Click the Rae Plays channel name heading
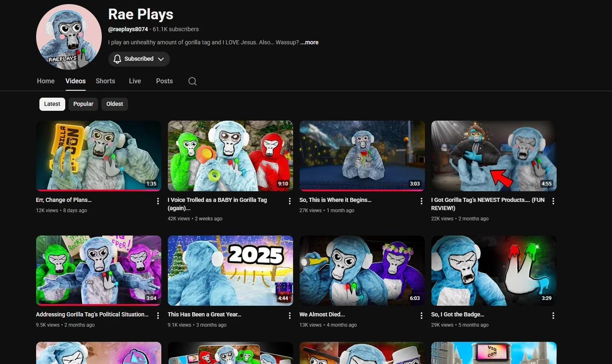This screenshot has width=612, height=364. click(x=141, y=14)
